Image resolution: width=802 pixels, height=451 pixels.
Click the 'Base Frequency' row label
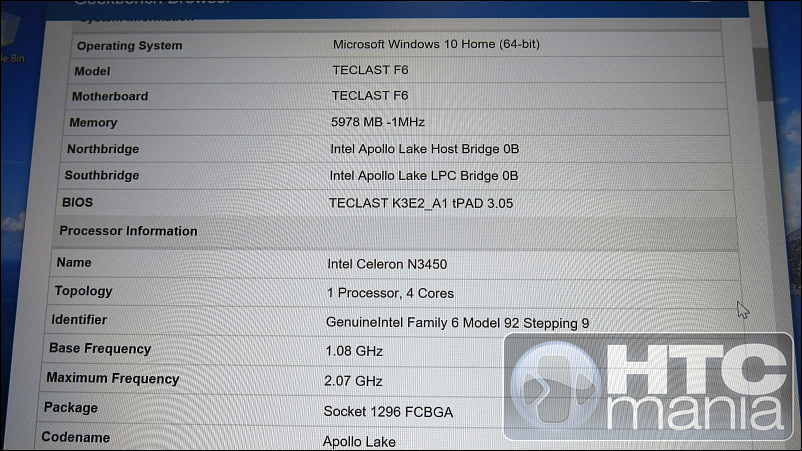point(100,349)
